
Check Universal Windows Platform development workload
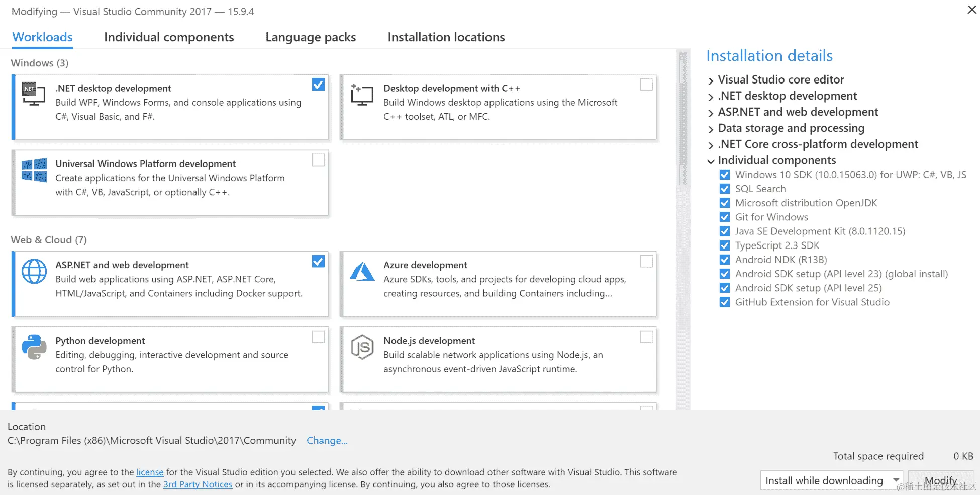[318, 160]
